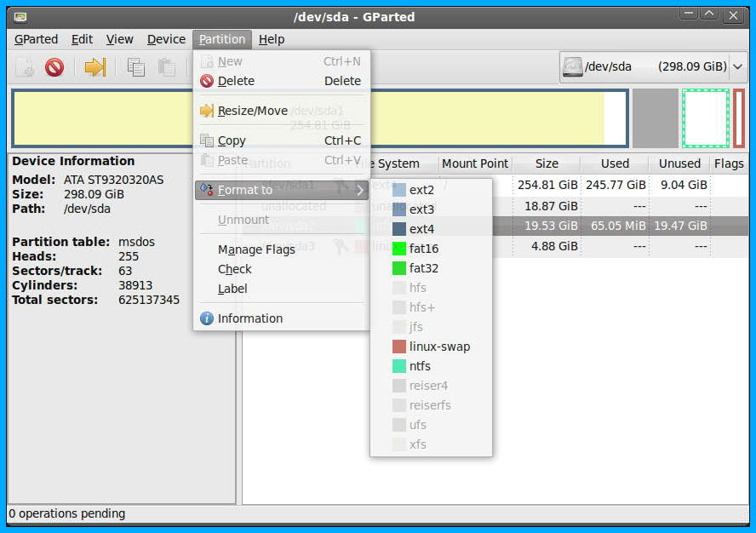Image resolution: width=756 pixels, height=533 pixels.
Task: Open the Help menu
Action: (272, 39)
